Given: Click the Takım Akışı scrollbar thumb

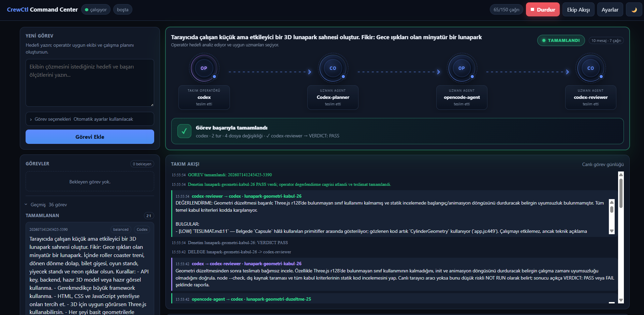Looking at the screenshot, I should click(x=621, y=193).
